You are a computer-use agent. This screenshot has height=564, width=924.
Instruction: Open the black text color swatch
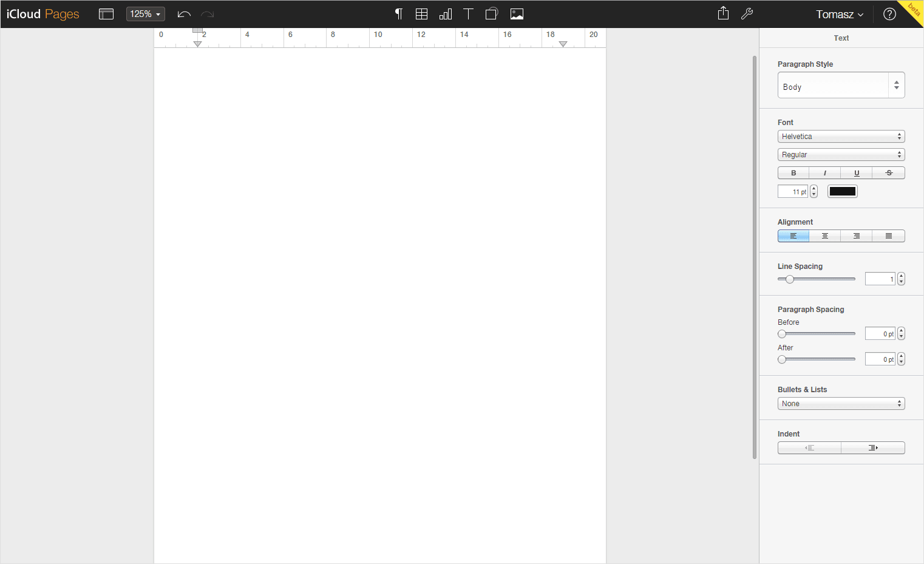[x=842, y=192]
